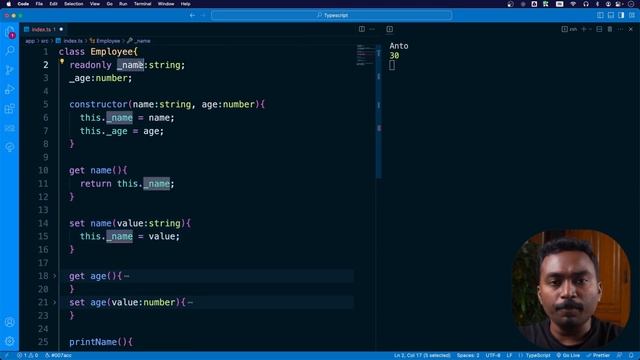Viewport: 640px width, 360px height.
Task: Click the #007acc color status bar item
Action: tap(58, 356)
